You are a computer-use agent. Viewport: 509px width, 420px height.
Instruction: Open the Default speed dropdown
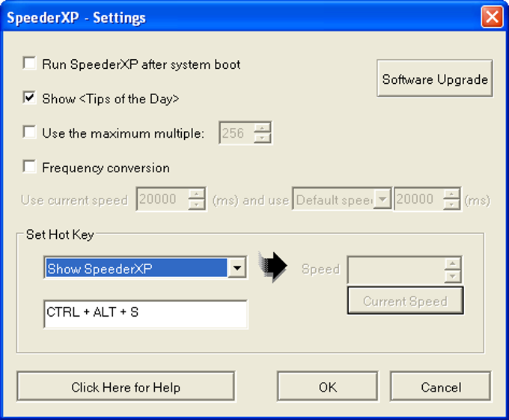click(x=382, y=199)
